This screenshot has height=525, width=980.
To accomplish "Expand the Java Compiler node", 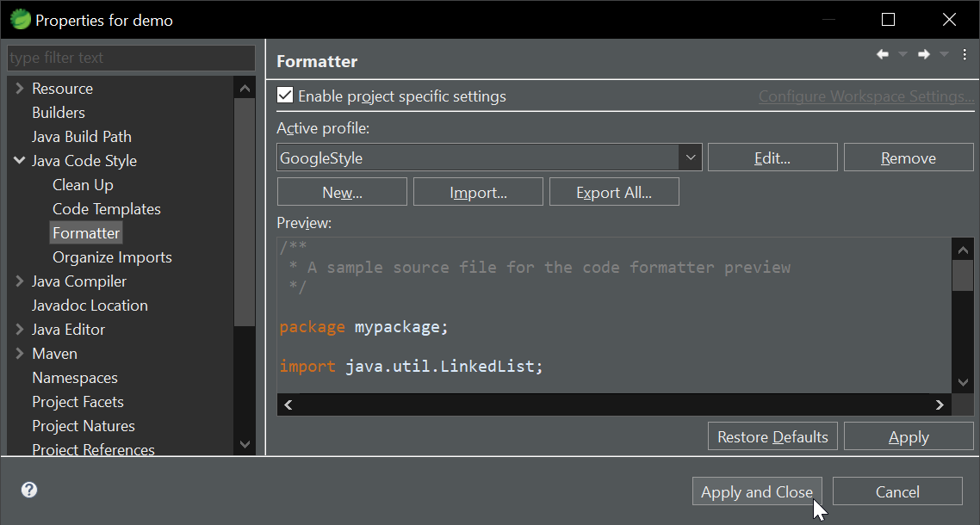I will (x=19, y=281).
